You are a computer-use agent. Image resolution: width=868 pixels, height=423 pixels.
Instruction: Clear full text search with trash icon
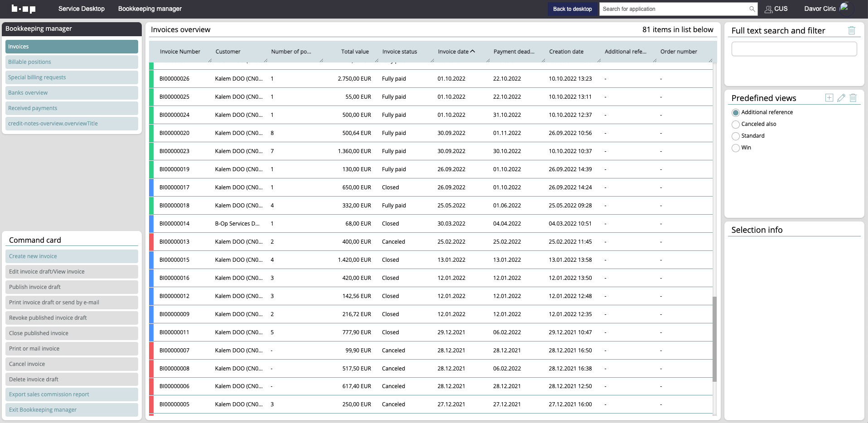[851, 30]
